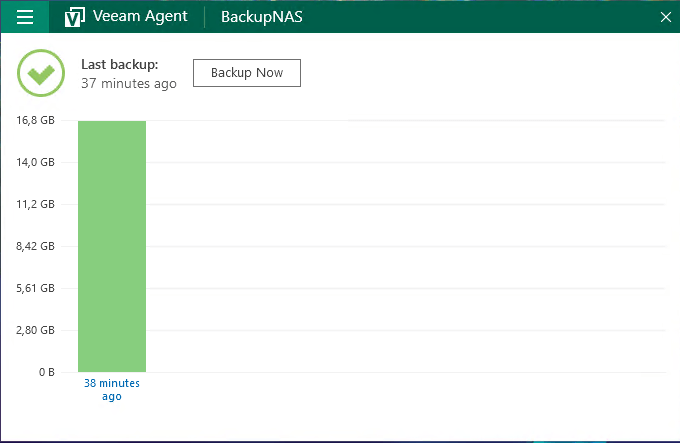Click the 14,0 GB axis label
Screen dimensions: 680x443
point(35,162)
